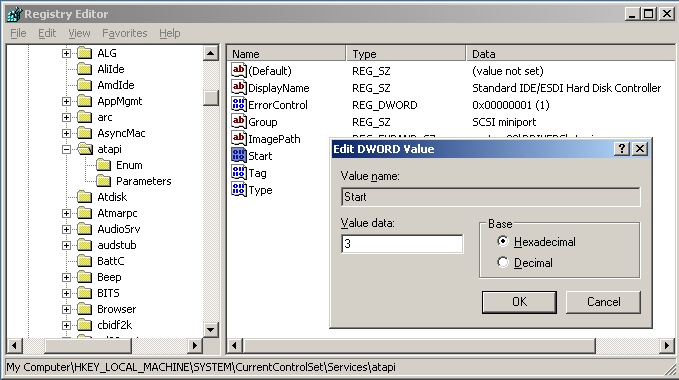Open the Favorites menu
Screen dimensions: 679x380
[125, 33]
